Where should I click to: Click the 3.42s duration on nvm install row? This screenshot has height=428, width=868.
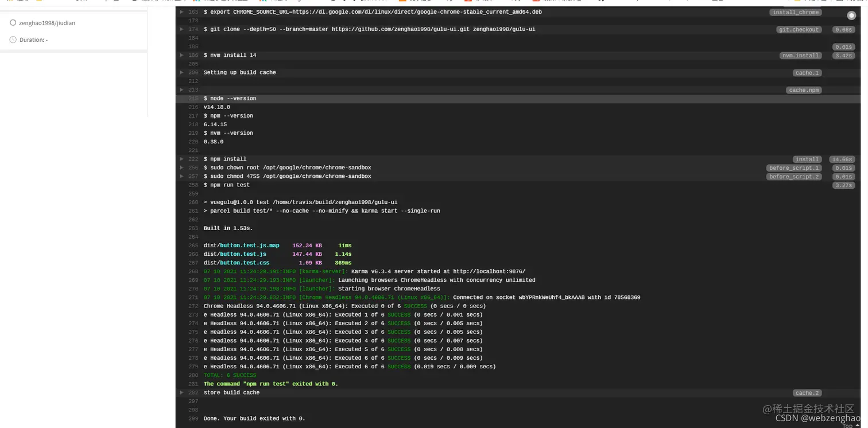tap(844, 56)
